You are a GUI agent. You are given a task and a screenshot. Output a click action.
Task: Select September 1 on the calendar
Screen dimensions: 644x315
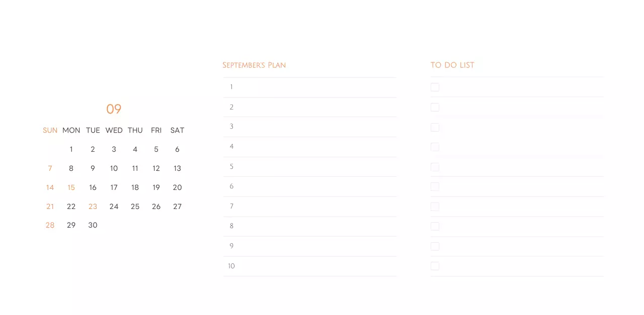[71, 149]
